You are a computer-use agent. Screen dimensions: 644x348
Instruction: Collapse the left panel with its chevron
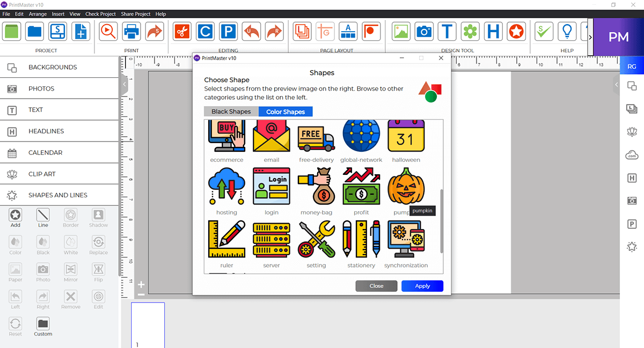pyautogui.click(x=124, y=84)
